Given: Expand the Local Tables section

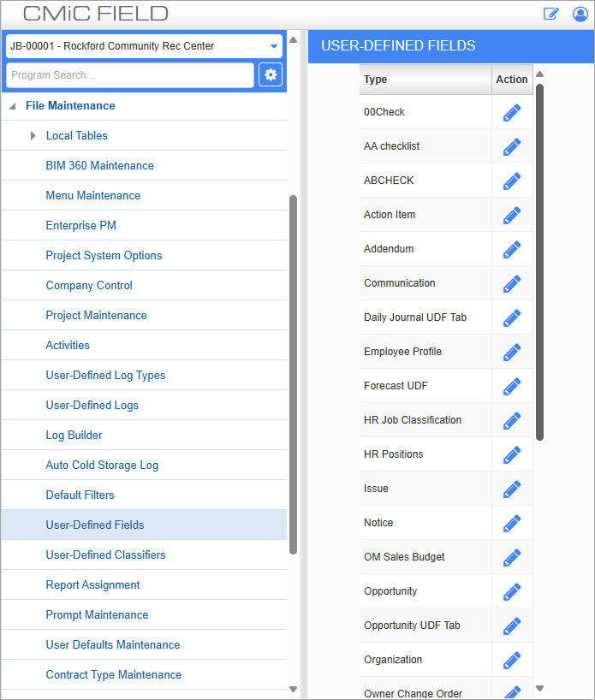Looking at the screenshot, I should click(33, 135).
